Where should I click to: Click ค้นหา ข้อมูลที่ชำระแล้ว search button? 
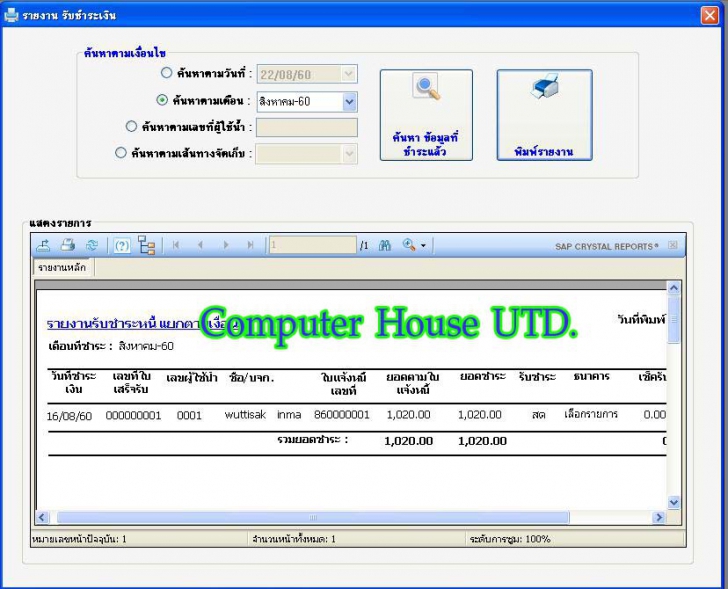tap(426, 115)
